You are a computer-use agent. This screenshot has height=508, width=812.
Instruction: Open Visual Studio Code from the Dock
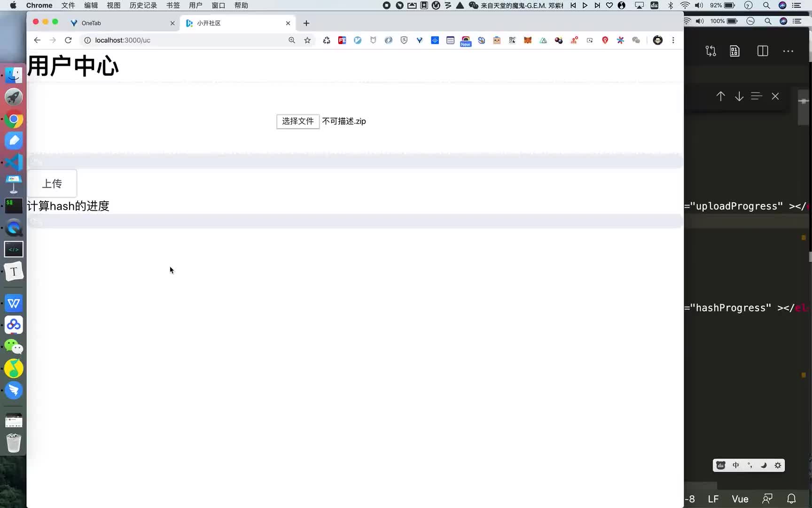coord(14,162)
